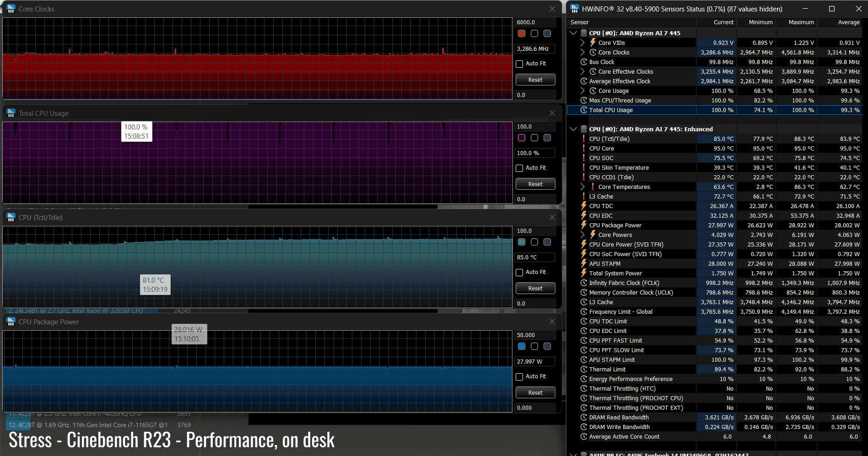868x456 pixels.
Task: Expand the Core Effective Clocks row
Action: 582,71
